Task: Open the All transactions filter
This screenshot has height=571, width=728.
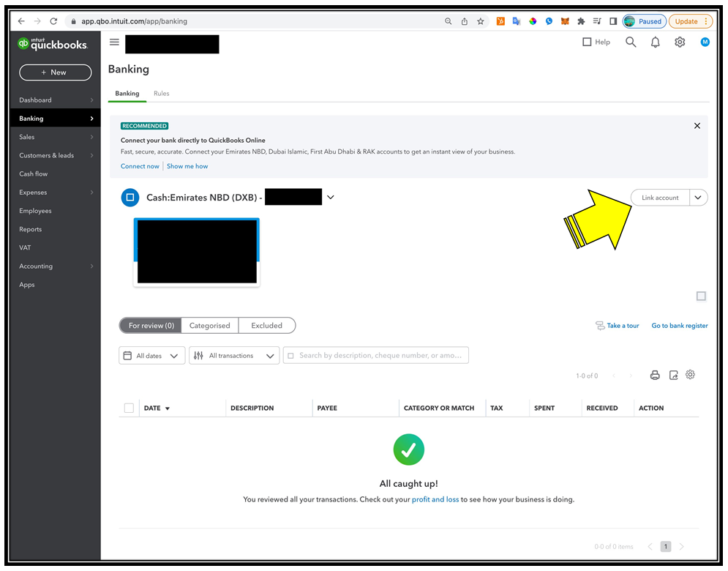Action: point(234,356)
